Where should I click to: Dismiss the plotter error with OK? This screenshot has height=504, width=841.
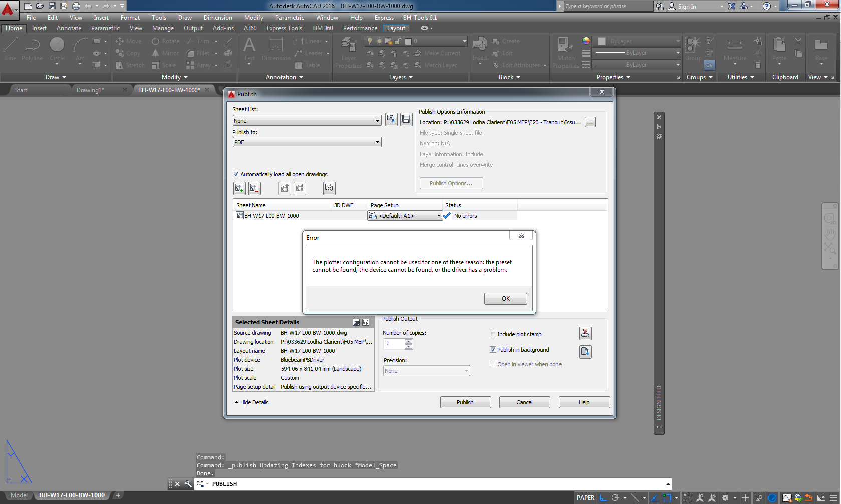tap(505, 298)
